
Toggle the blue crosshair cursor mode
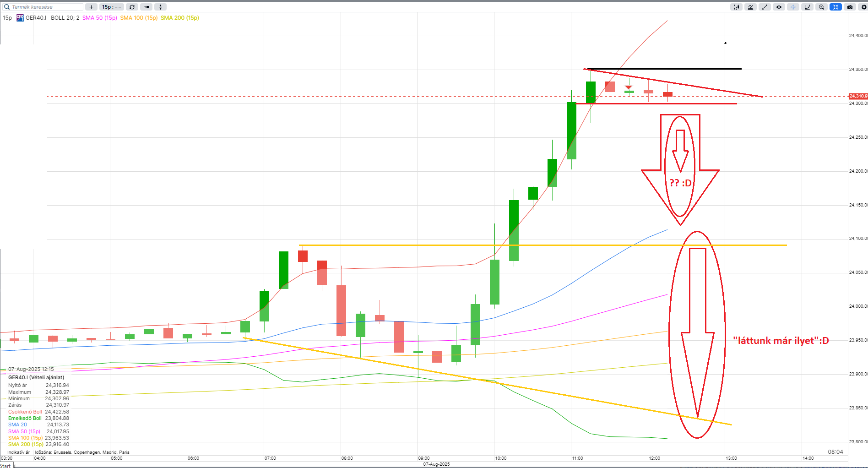(x=793, y=7)
